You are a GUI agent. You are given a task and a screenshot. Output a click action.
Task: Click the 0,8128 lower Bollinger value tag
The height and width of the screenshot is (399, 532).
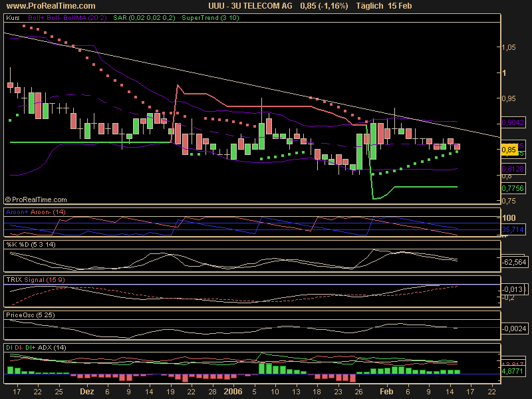[x=513, y=169]
